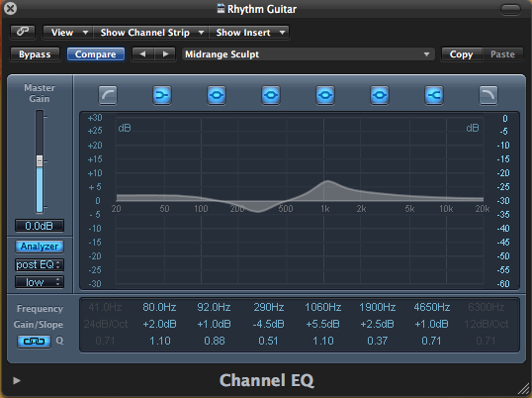This screenshot has width=532, height=398.
Task: Toggle the high shelf band button
Action: coord(434,95)
